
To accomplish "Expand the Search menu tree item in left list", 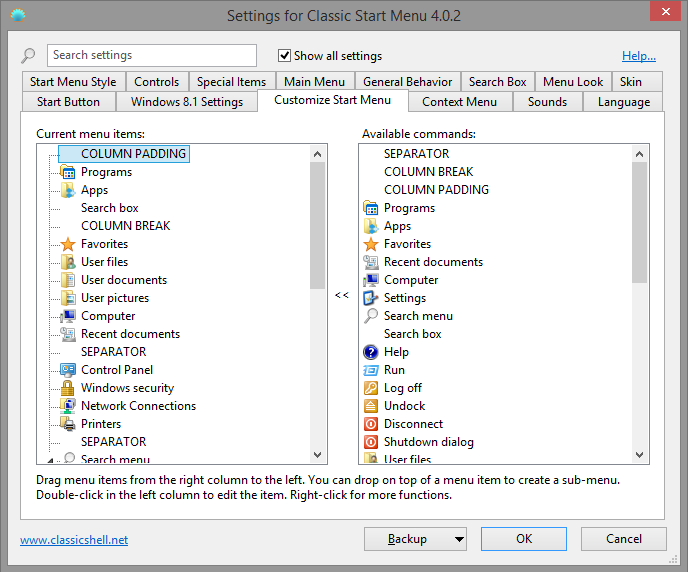I will coord(50,461).
